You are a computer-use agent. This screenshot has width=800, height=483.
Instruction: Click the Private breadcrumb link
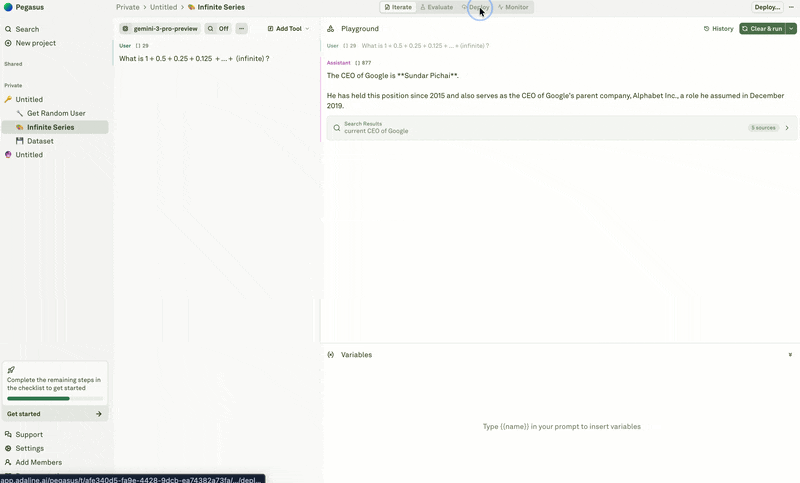point(128,7)
